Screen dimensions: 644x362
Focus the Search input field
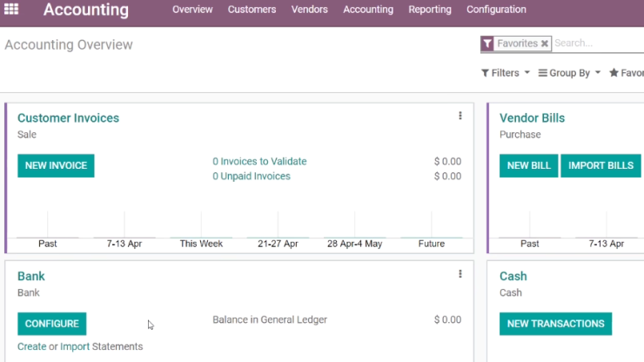coord(598,44)
